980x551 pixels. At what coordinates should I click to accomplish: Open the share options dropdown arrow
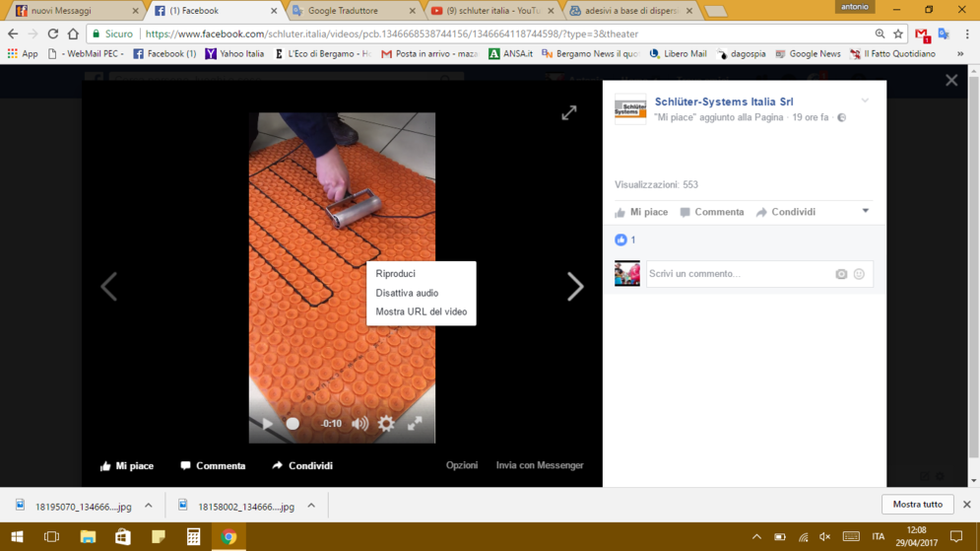coord(866,211)
